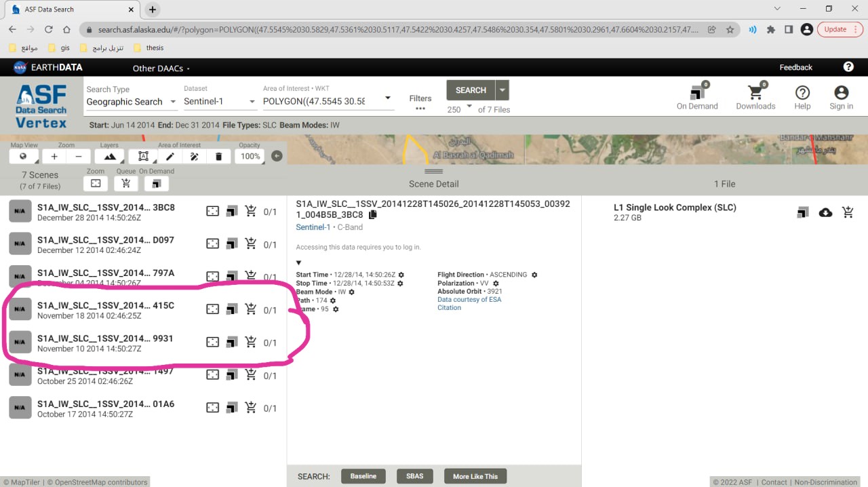This screenshot has width=868, height=487.
Task: Copy the scene file name to clipboard
Action: [x=372, y=215]
